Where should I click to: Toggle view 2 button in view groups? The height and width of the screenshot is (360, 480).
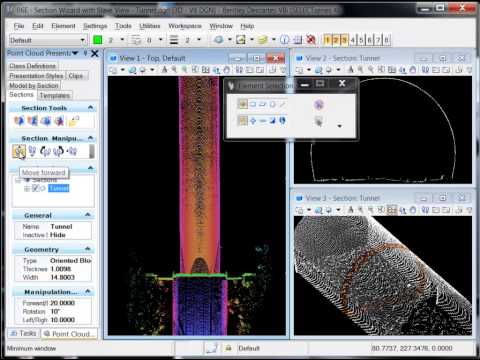[336, 40]
